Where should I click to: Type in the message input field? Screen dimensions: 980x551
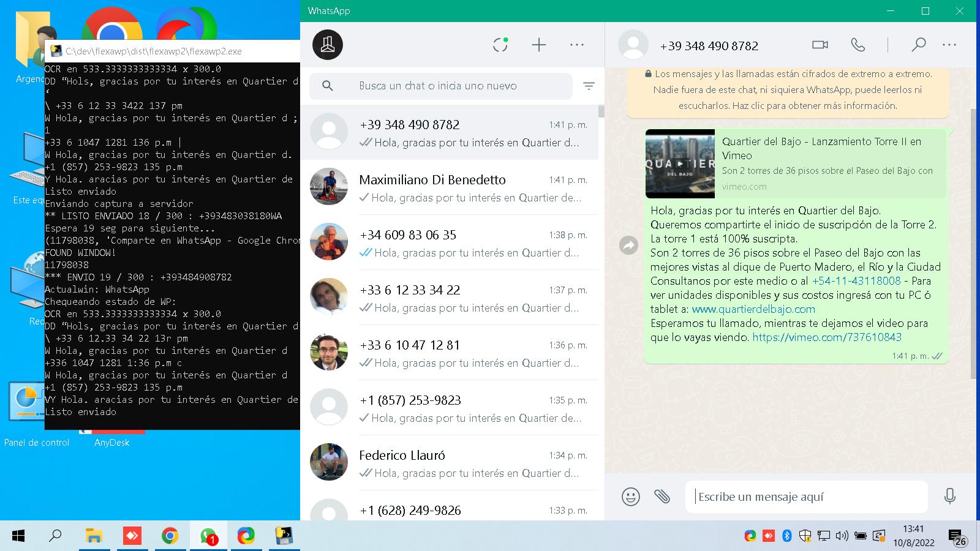coord(806,497)
